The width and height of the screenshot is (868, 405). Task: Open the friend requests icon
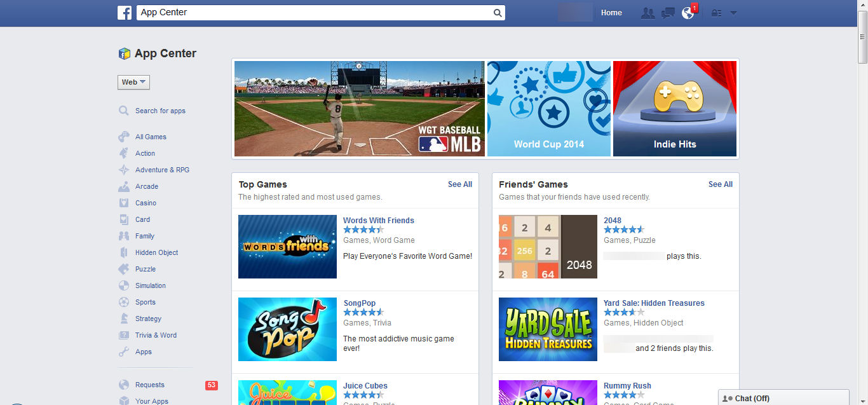648,13
